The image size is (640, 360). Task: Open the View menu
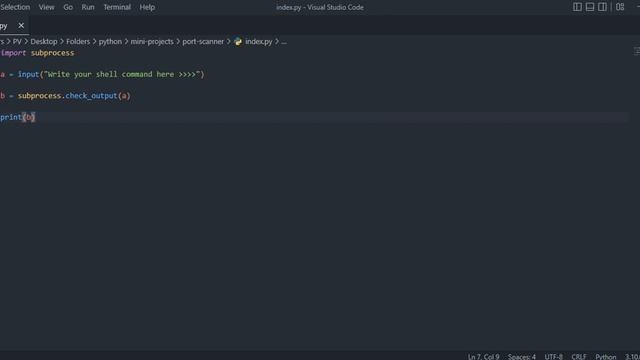tap(47, 7)
